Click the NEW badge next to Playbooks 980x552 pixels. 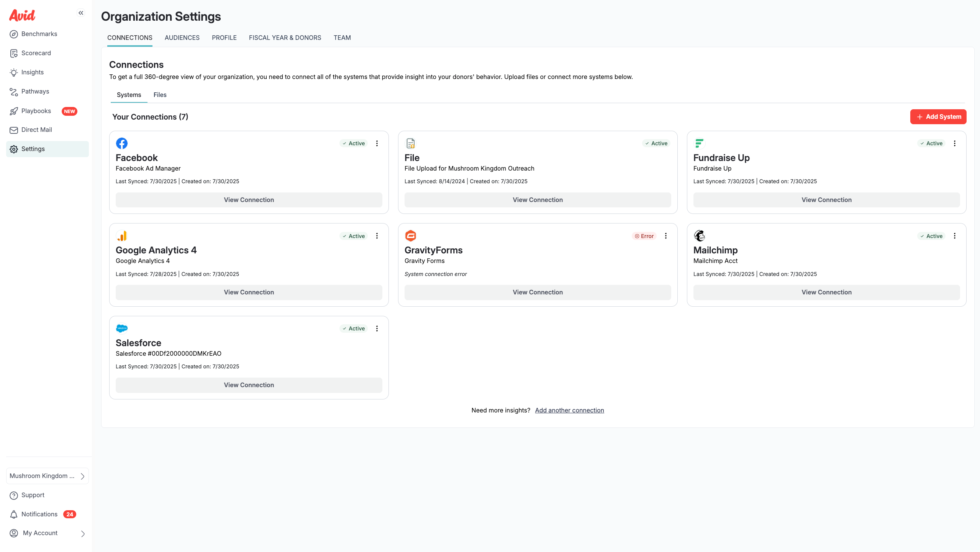69,112
